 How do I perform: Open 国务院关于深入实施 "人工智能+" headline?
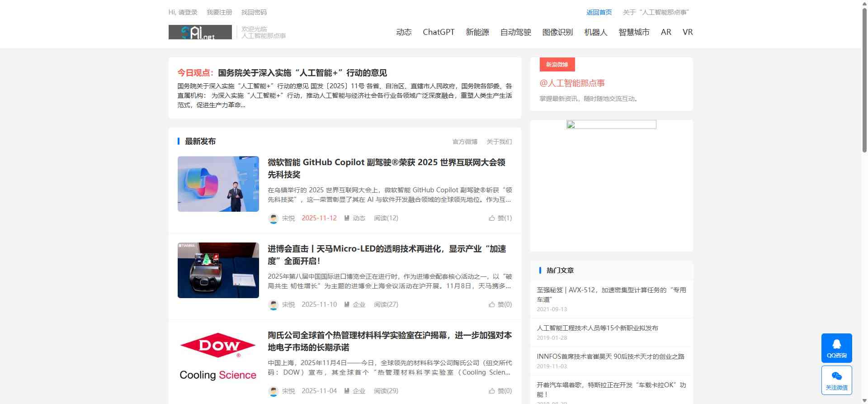click(302, 73)
